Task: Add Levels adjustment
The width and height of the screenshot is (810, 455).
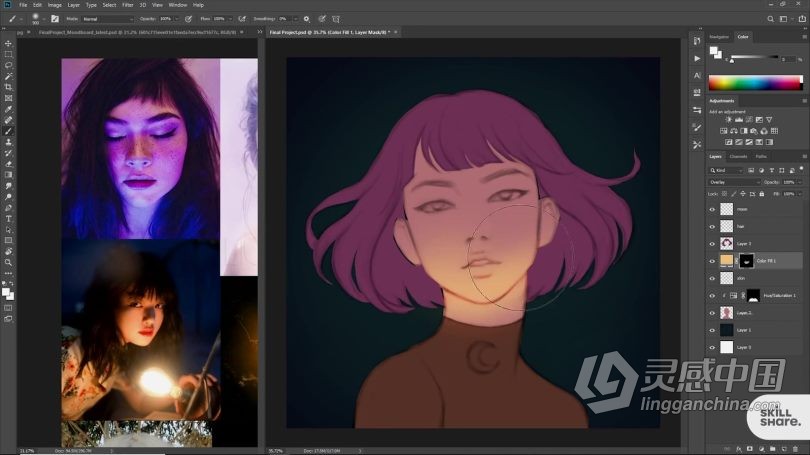Action: point(739,120)
